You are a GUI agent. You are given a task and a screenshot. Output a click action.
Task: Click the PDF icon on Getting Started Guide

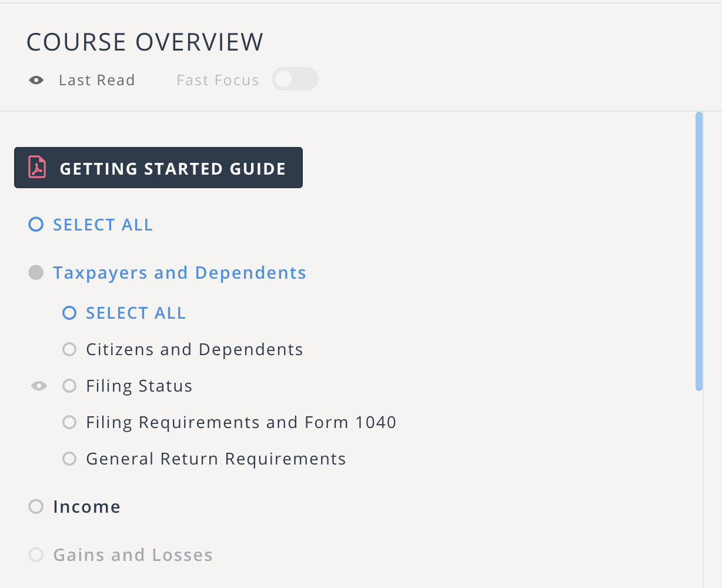[36, 168]
